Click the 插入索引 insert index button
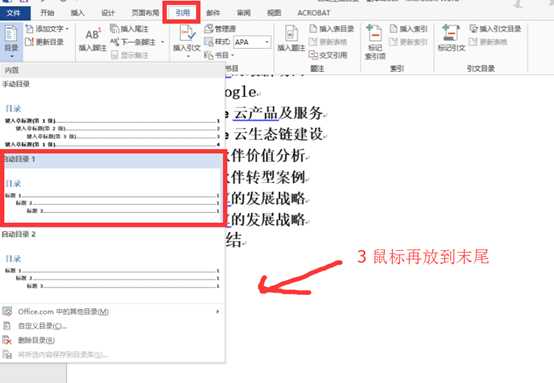Image resolution: width=554 pixels, height=383 pixels. tap(408, 29)
